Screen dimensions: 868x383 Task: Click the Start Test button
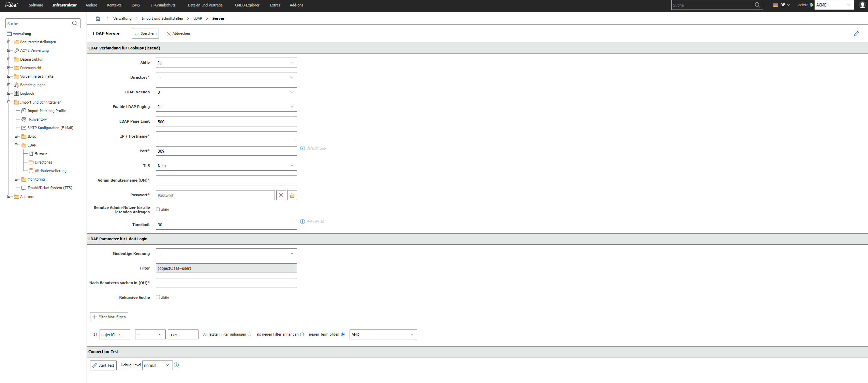[103, 365]
